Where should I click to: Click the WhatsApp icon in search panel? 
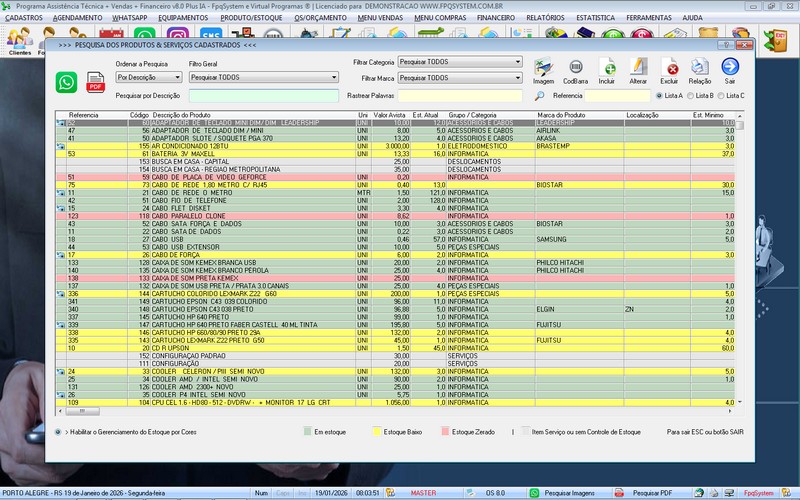pos(67,82)
